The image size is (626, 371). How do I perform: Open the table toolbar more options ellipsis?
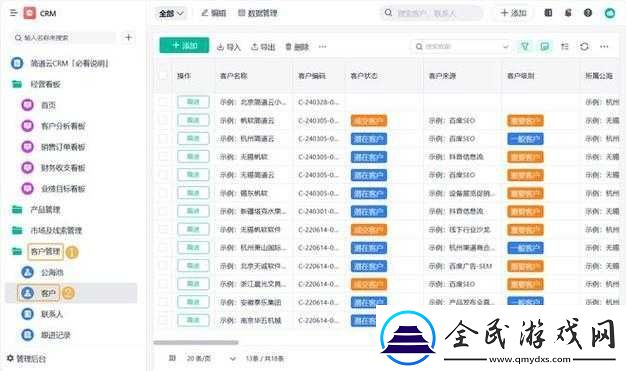pyautogui.click(x=604, y=47)
